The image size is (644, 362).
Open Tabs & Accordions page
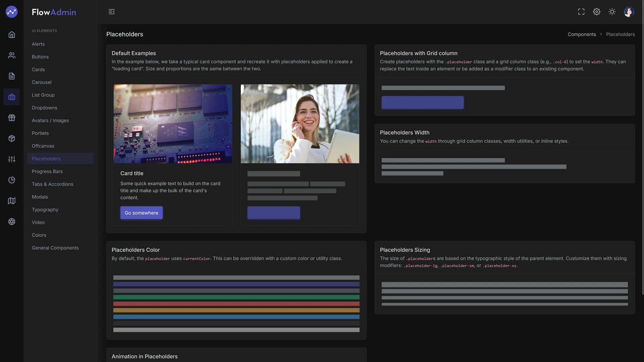[53, 184]
